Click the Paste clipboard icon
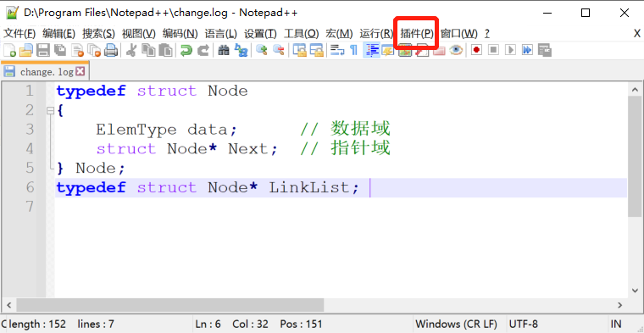Screen dimensions: 644x333 point(165,50)
